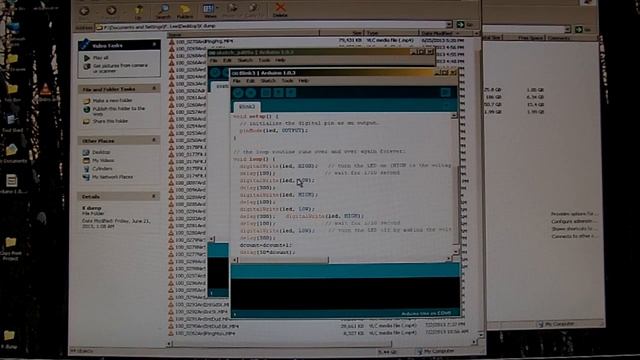Click the red Delete toolbar icon
Screen dimensions: 640x360
pyautogui.click(x=280, y=10)
